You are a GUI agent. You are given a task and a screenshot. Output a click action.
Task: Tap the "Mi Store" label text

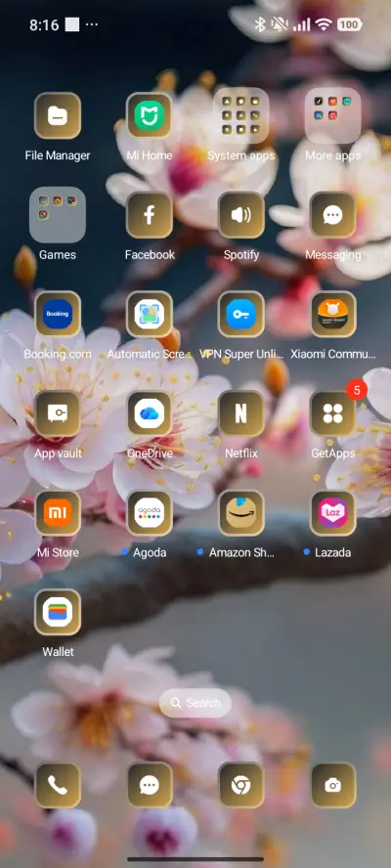58,552
